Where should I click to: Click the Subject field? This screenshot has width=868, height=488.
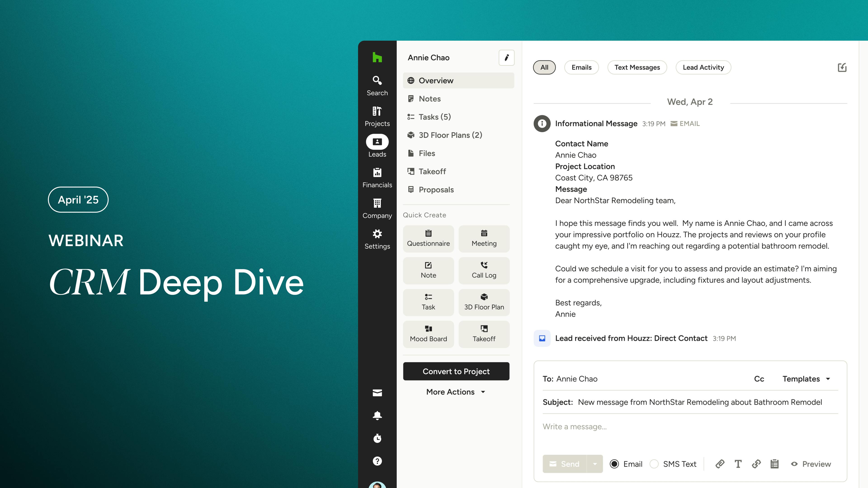690,402
